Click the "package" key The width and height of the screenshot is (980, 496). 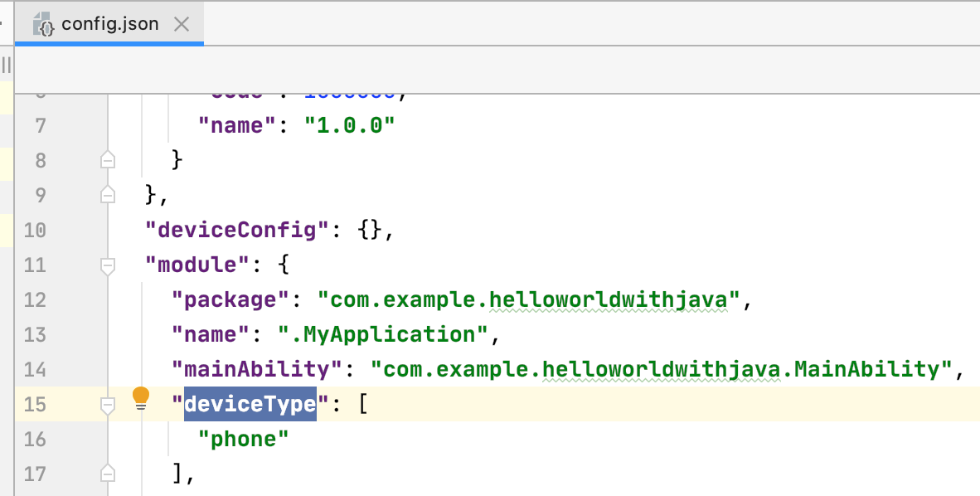[230, 299]
